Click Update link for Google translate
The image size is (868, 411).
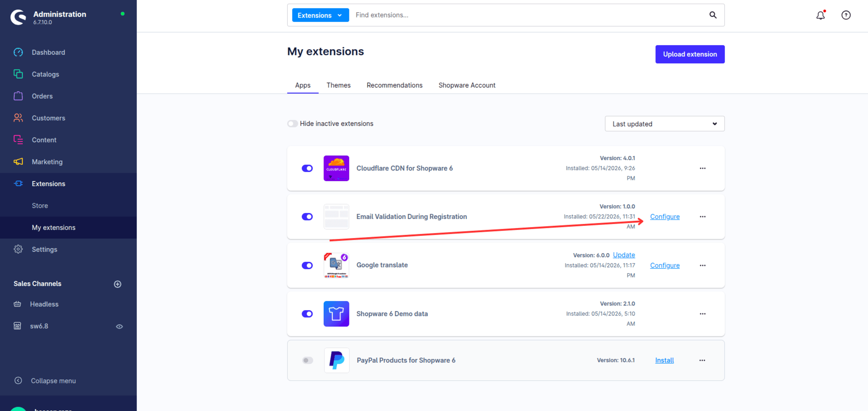(x=624, y=255)
